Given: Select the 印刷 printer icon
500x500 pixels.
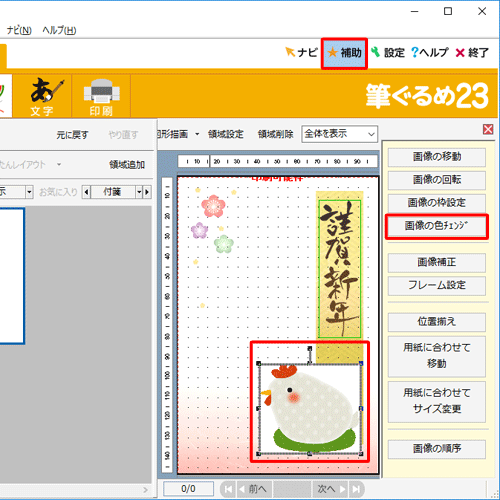Looking at the screenshot, I should [101, 96].
